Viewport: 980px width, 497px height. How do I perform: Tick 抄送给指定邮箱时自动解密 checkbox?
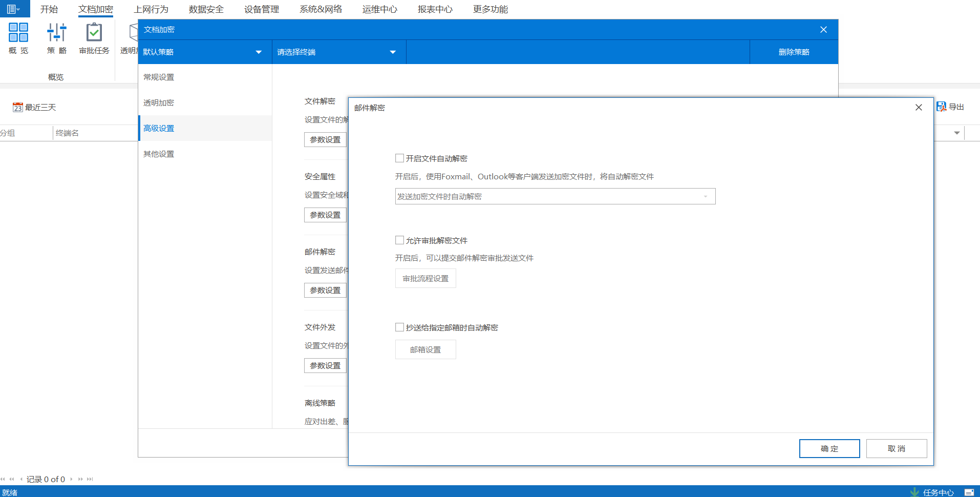(399, 327)
